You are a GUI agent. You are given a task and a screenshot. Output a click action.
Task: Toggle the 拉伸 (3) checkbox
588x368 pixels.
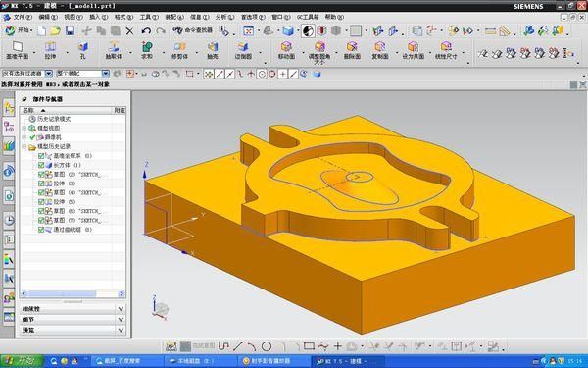pos(41,184)
